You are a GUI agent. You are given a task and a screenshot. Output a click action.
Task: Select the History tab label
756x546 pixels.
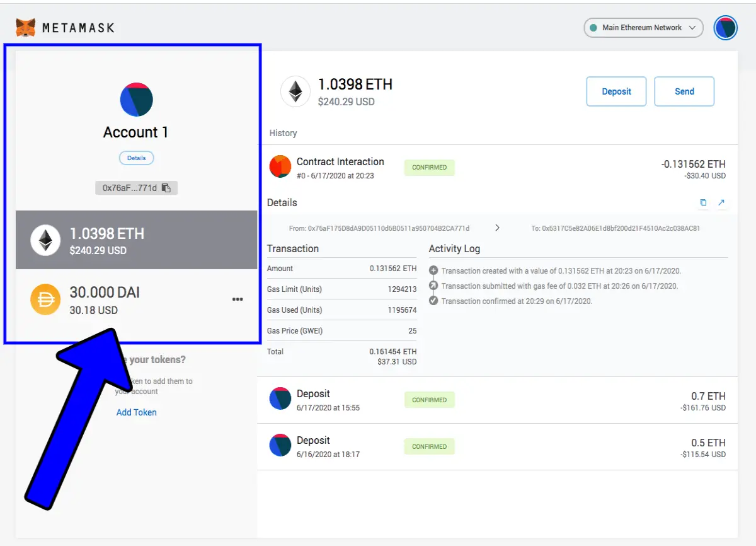283,133
